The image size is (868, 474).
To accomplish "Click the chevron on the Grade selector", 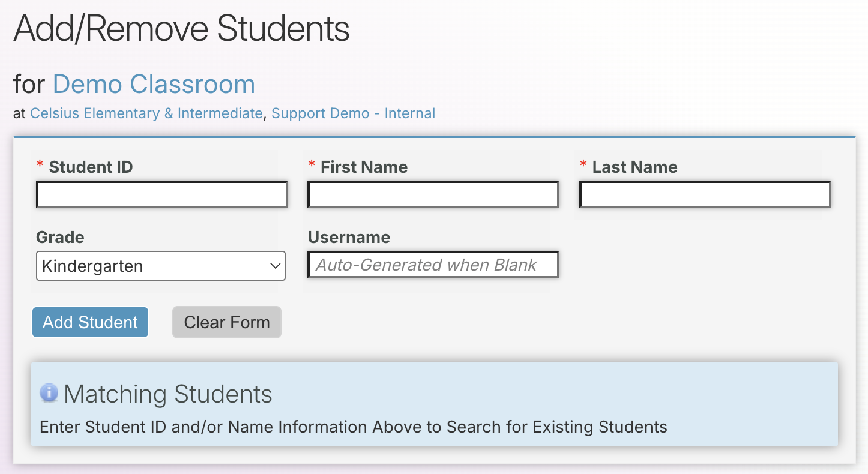I will pyautogui.click(x=275, y=265).
